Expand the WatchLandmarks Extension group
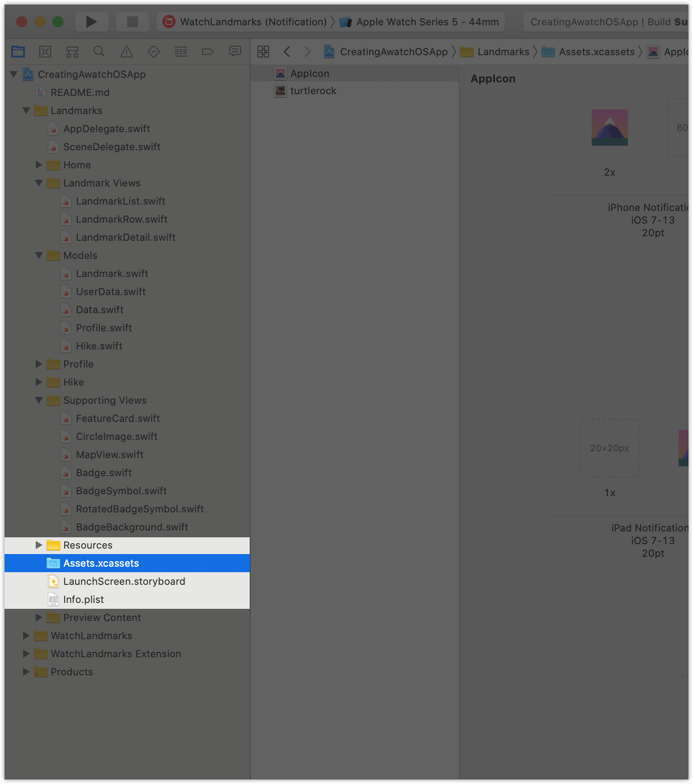 coord(26,653)
